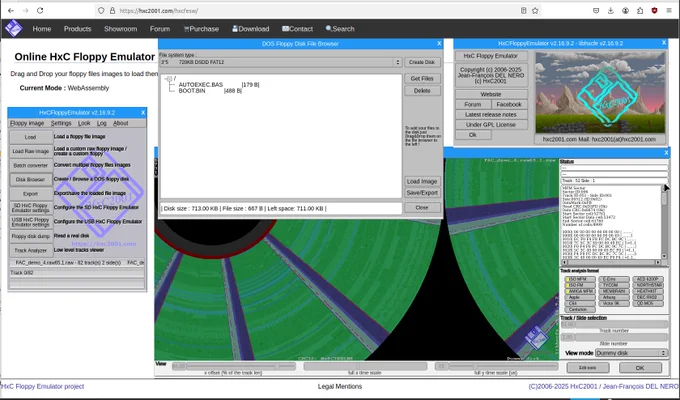Open the File system type dropdown
The image size is (680, 400).
280,62
